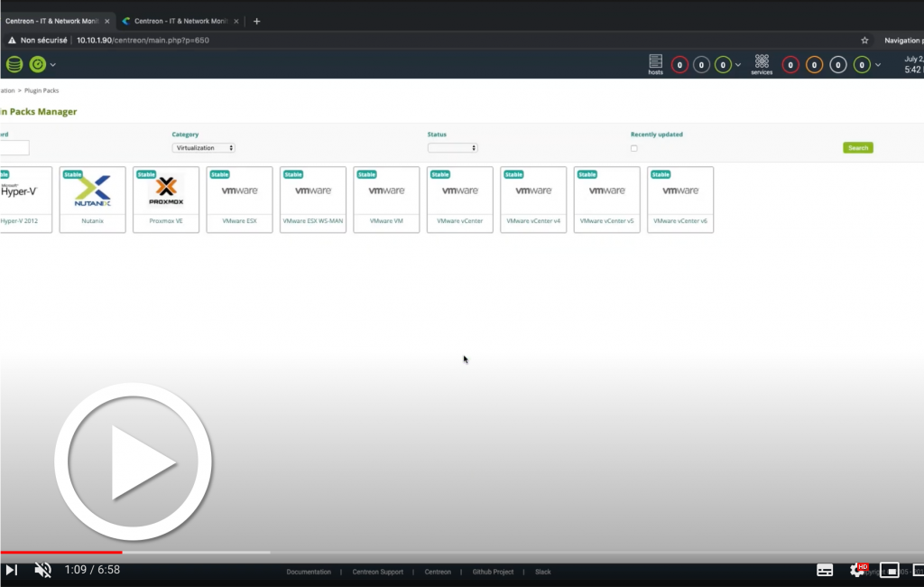This screenshot has height=587, width=924.
Task: Click the red hosts counter showing 0
Action: (679, 65)
